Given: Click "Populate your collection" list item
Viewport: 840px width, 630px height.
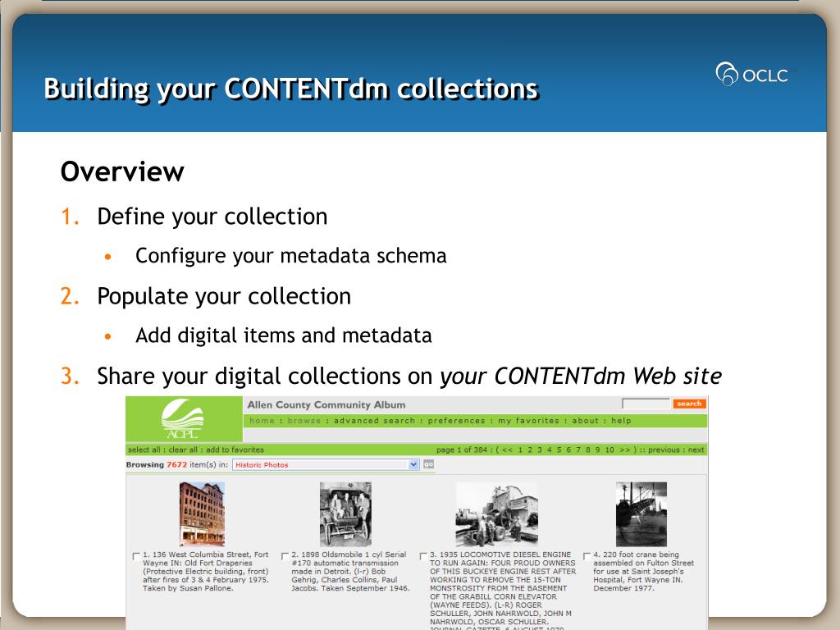Looking at the screenshot, I should 224,296.
